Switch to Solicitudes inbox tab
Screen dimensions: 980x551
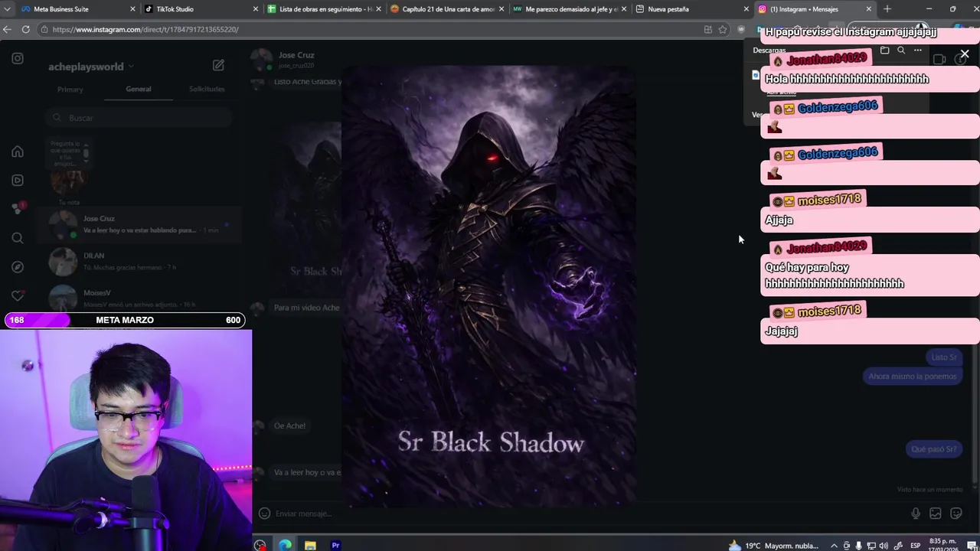[x=207, y=89]
